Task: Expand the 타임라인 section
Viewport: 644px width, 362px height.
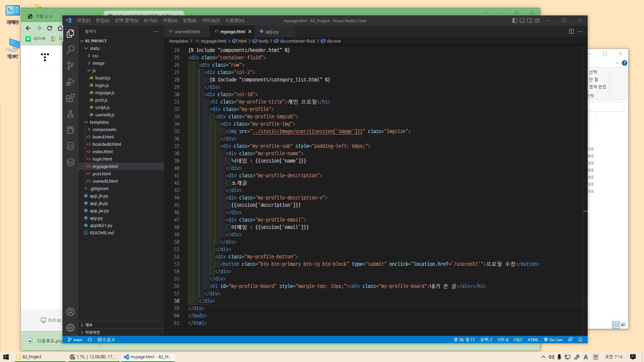Action: 92,332
